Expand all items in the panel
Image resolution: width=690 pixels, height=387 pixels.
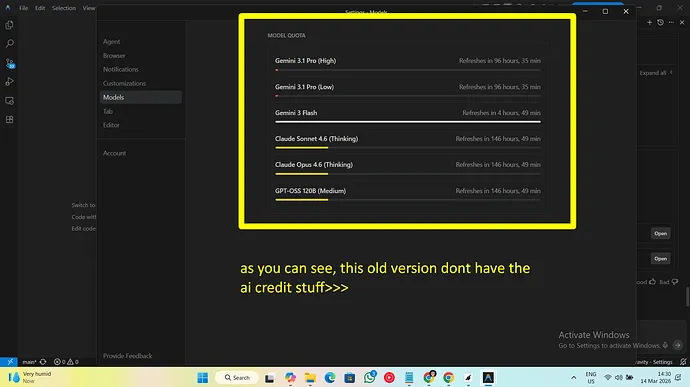(656, 73)
